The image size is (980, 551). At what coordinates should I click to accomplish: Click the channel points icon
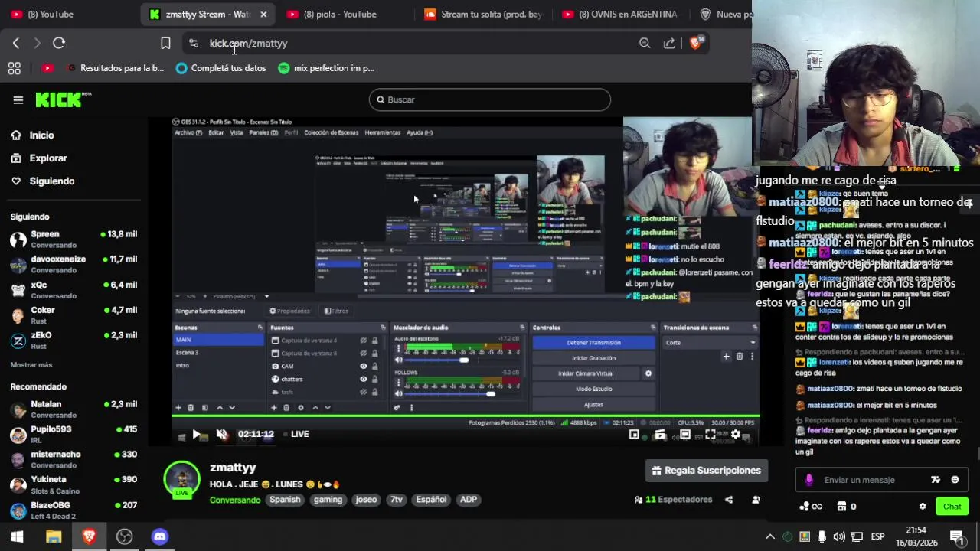tap(811, 507)
